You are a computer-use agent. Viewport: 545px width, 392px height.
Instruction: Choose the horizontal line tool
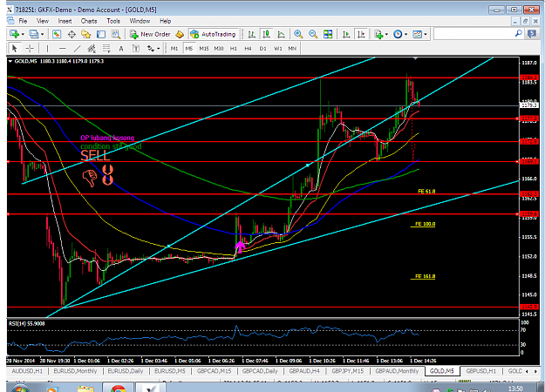62,49
